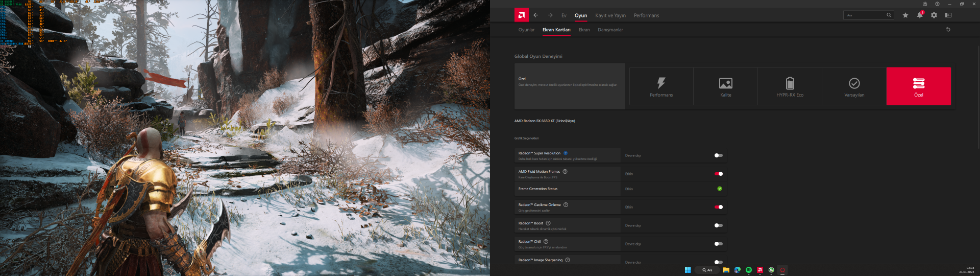The image size is (980, 276).
Task: Open Spotify from taskbar
Action: (x=749, y=270)
